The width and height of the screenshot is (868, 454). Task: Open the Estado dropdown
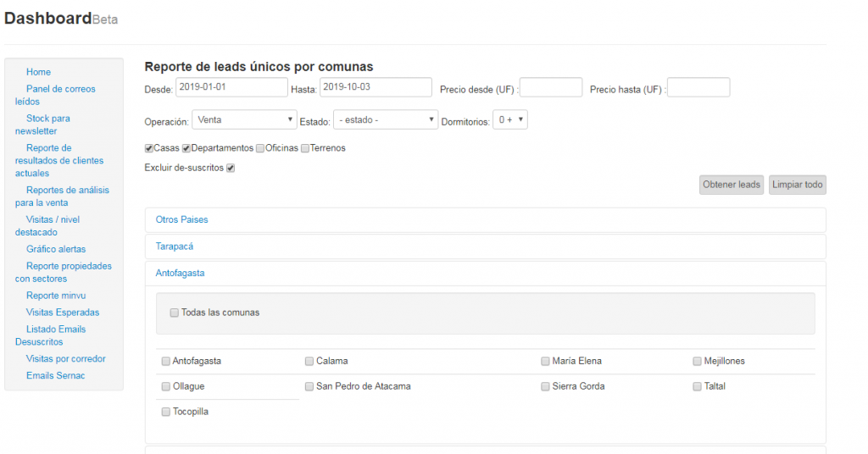click(386, 120)
